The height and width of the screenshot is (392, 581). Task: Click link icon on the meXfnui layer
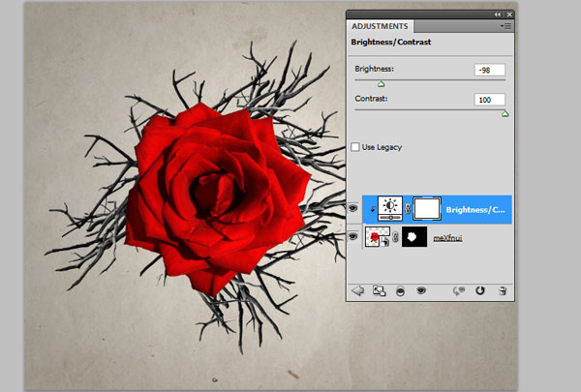click(x=395, y=238)
